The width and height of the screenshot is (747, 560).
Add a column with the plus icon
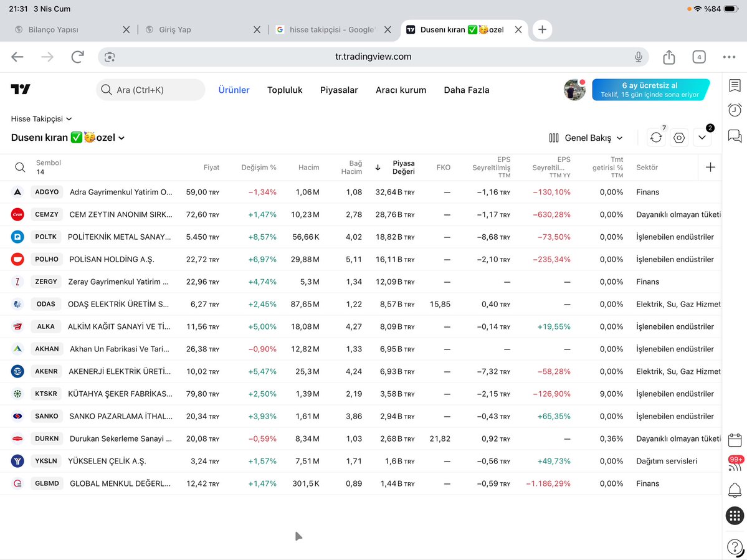[x=710, y=167]
